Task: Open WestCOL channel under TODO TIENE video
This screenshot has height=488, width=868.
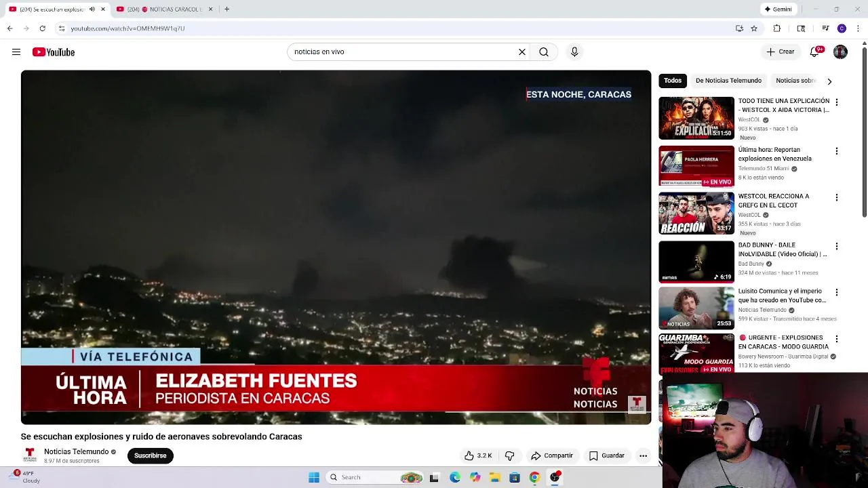Action: (x=749, y=120)
